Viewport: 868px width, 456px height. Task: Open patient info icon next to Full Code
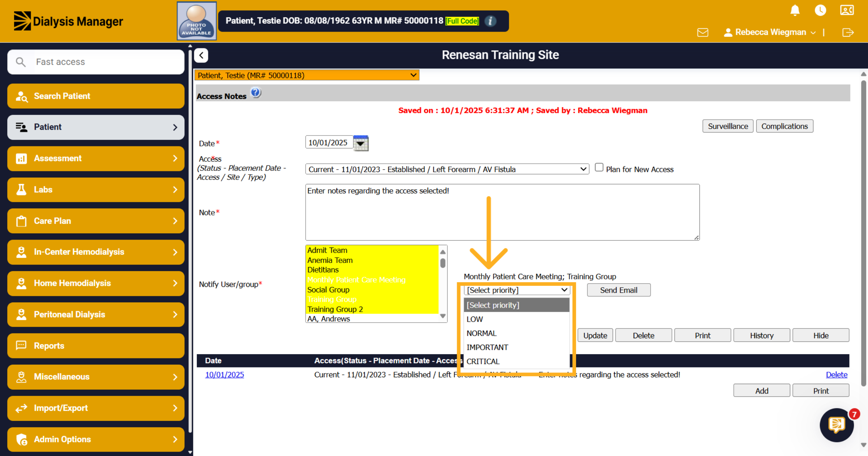(x=490, y=21)
